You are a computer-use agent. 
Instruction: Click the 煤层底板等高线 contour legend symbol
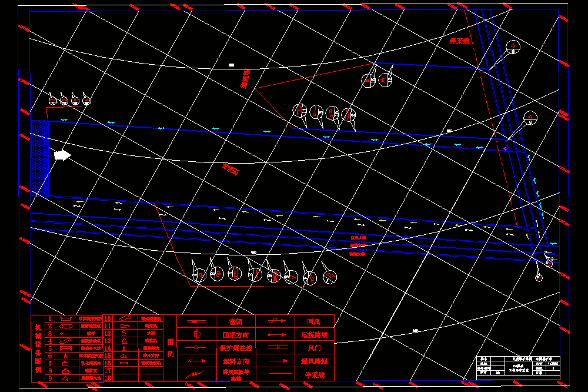click(x=195, y=374)
